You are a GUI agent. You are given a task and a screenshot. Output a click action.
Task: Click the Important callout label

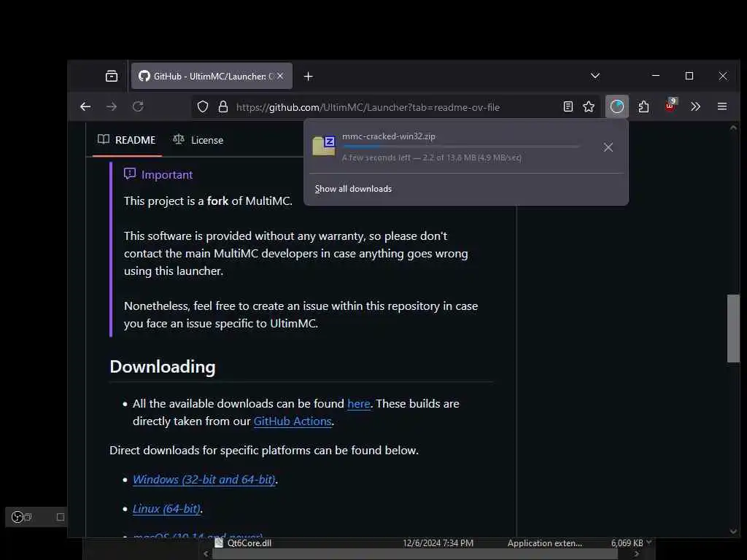coord(167,175)
